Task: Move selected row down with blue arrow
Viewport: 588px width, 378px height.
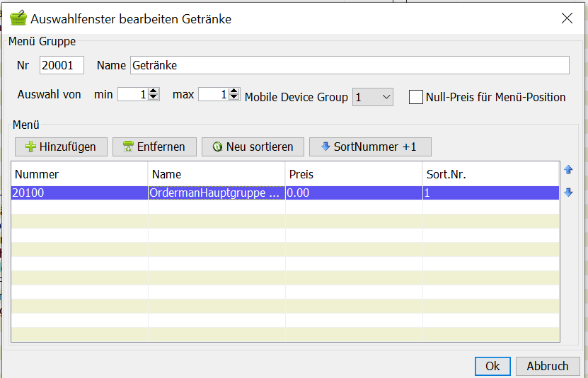Action: [x=568, y=193]
